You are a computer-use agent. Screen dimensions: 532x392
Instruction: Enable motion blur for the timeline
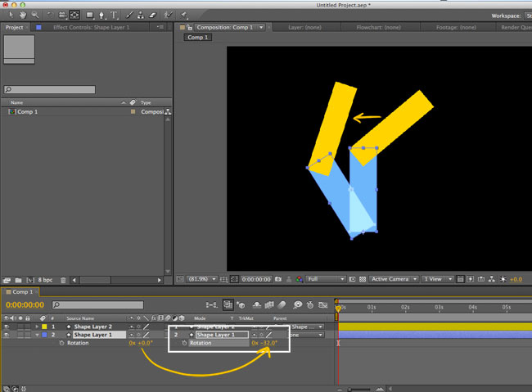[282, 304]
